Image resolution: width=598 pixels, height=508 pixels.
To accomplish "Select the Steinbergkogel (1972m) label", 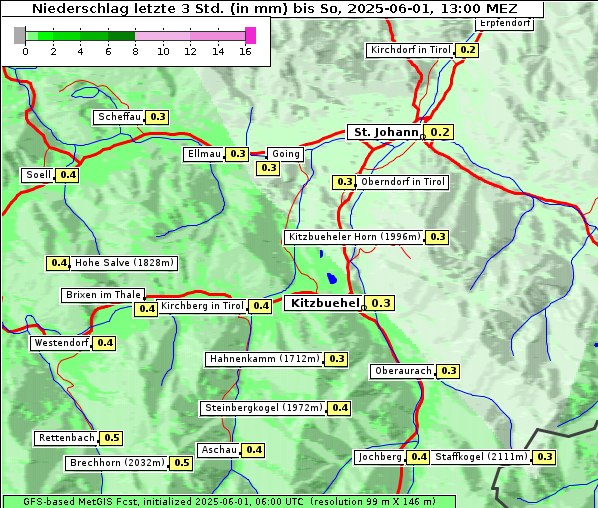I will click(263, 408).
